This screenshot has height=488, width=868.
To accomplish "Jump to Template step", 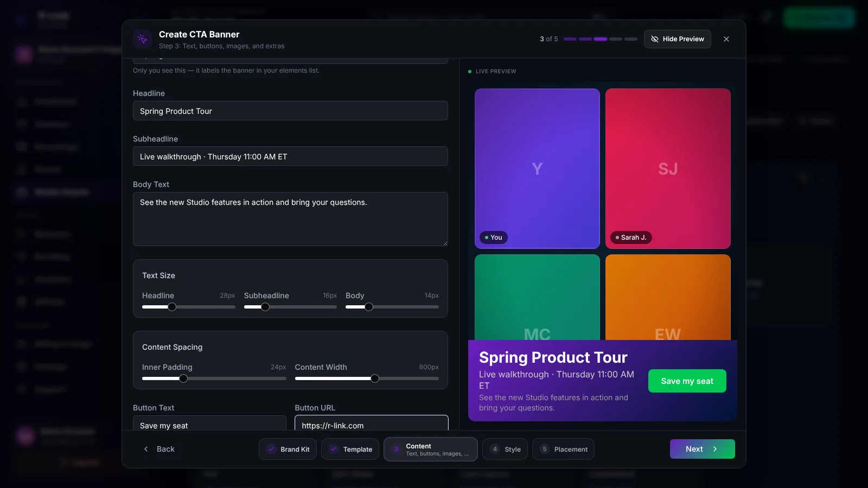I will [350, 449].
